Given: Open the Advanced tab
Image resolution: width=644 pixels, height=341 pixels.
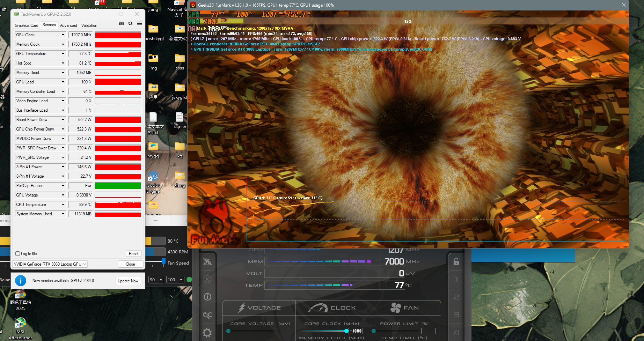Looking at the screenshot, I should 68,25.
